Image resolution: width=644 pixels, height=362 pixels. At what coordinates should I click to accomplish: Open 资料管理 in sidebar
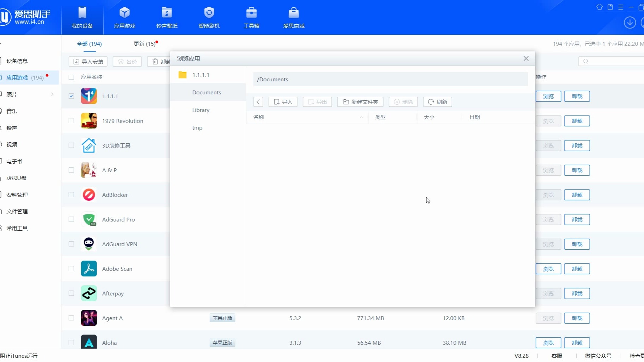coord(17,195)
